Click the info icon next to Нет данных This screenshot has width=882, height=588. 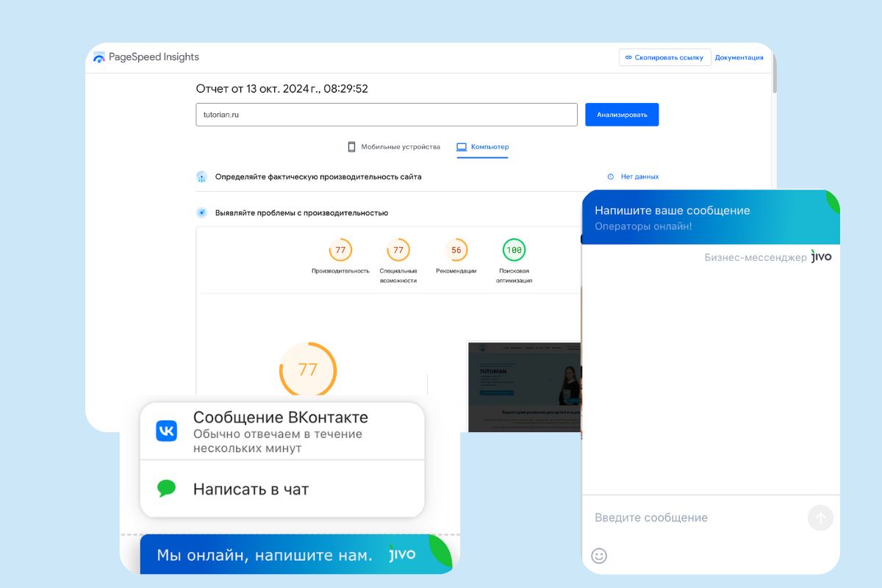(x=610, y=176)
